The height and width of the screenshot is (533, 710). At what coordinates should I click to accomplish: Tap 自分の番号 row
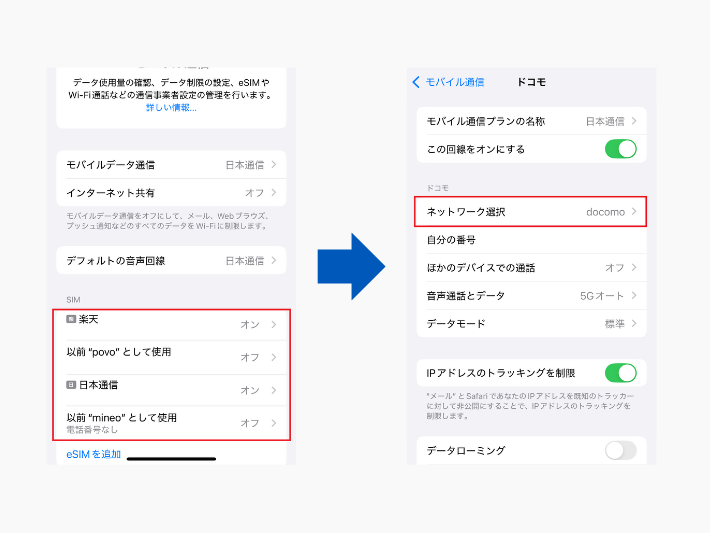coord(531,240)
